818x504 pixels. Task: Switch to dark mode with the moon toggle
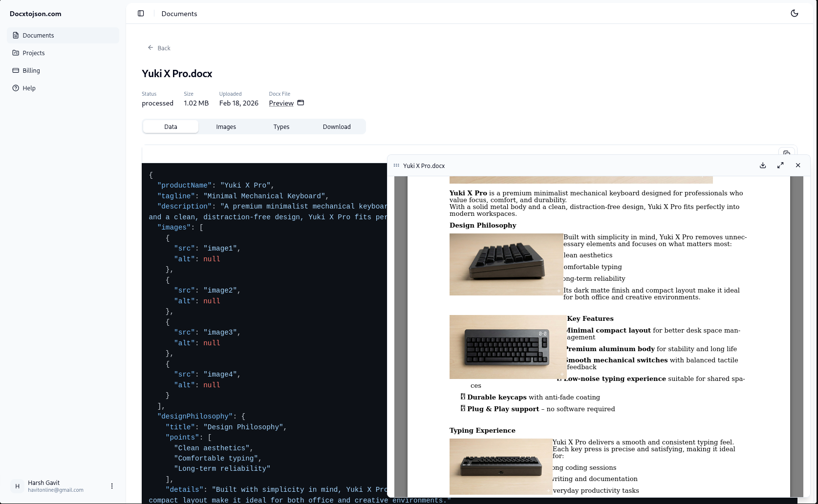(x=795, y=13)
